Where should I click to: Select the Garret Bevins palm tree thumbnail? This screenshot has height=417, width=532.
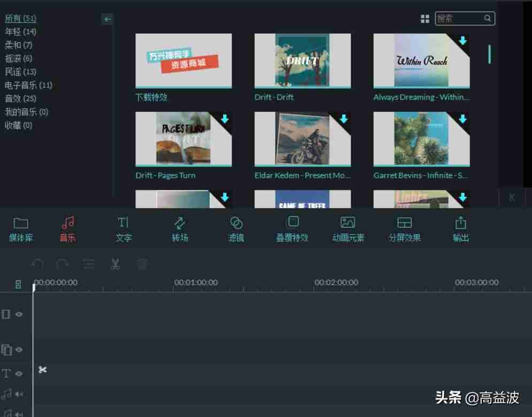tap(421, 139)
